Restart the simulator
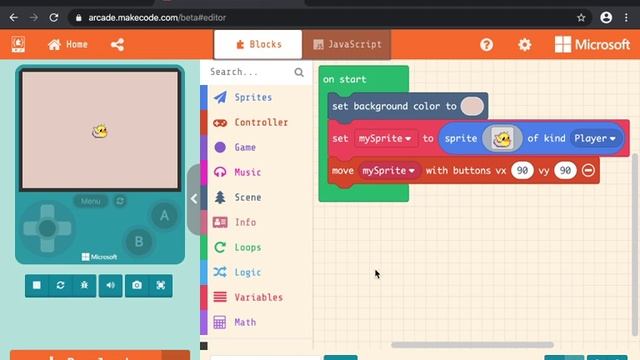640x360 pixels. tap(60, 285)
